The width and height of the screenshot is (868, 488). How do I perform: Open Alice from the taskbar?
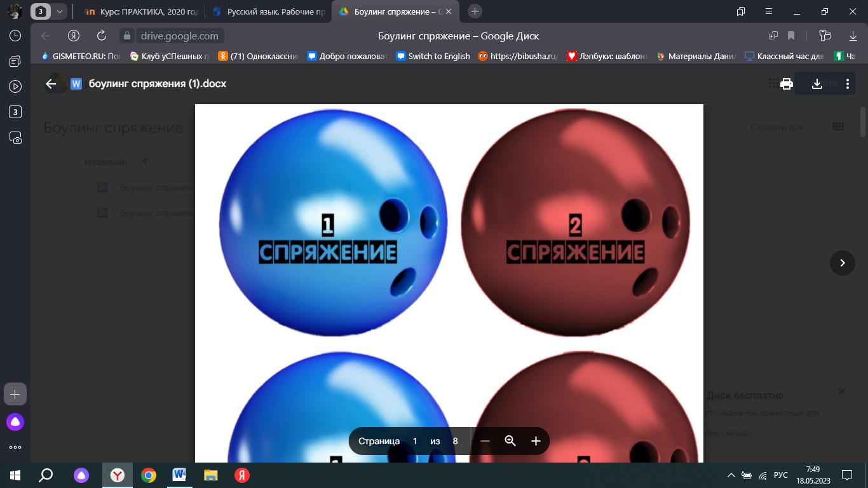click(81, 475)
